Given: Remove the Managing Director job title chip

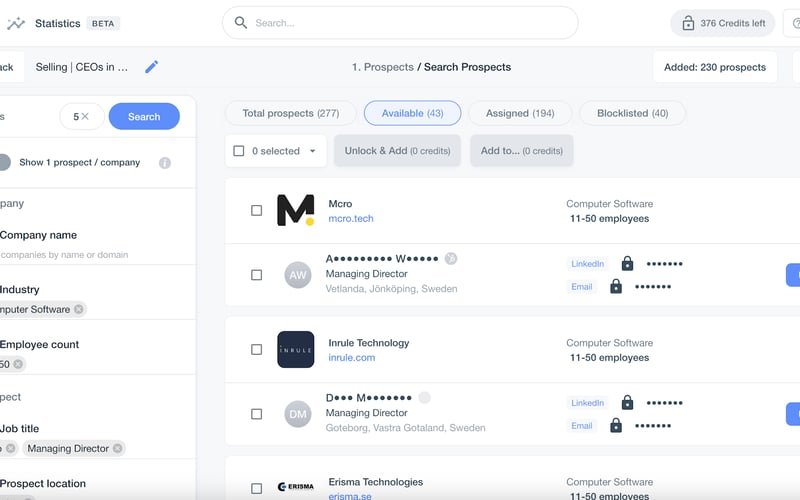Looking at the screenshot, I should (x=117, y=448).
